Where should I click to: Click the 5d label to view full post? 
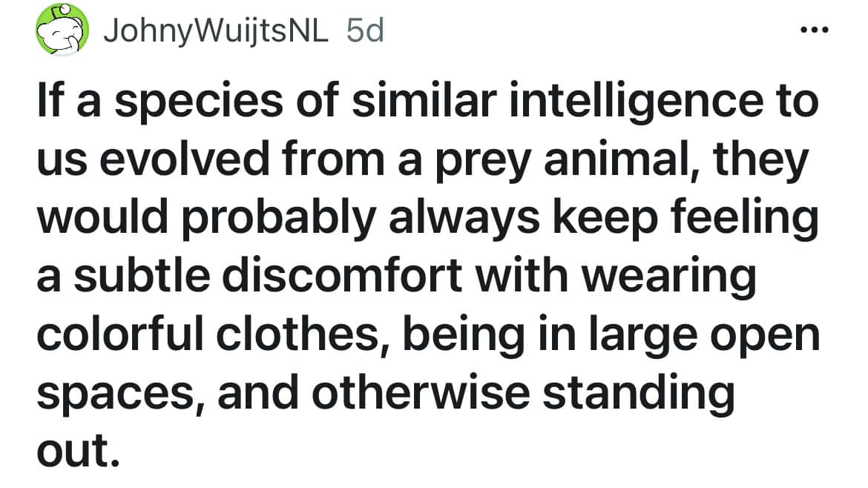[x=364, y=31]
